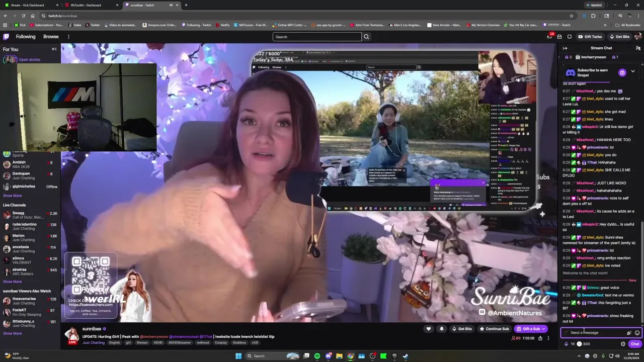
Task: Toggle the follow heart button
Action: 429,329
